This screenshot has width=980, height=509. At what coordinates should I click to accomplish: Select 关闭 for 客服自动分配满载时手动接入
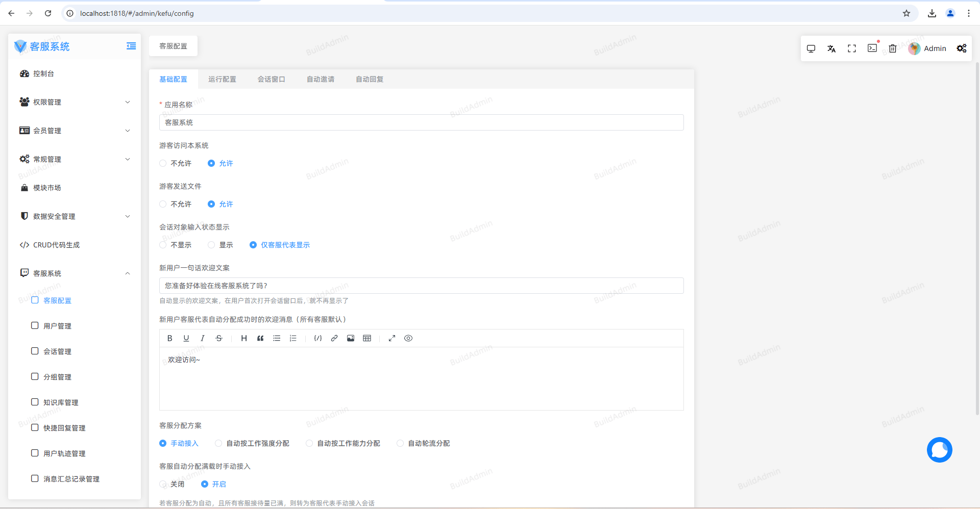pyautogui.click(x=172, y=484)
